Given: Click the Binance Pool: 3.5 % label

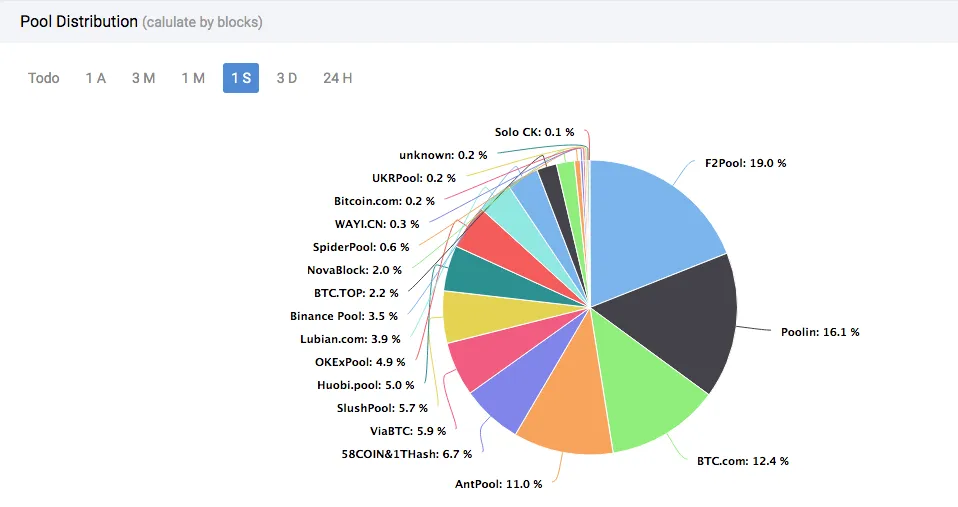Looking at the screenshot, I should pos(344,316).
